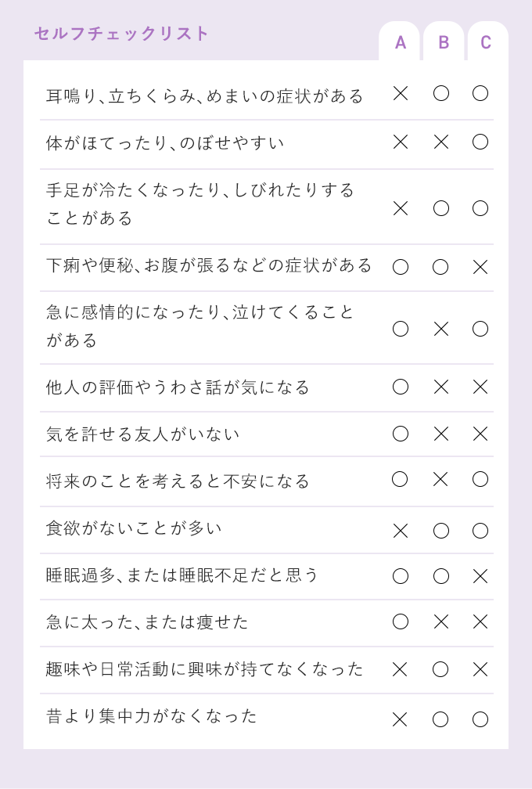Click the text 将来のことを考えると不安になる
Image resolution: width=532 pixels, height=789 pixels.
178,481
